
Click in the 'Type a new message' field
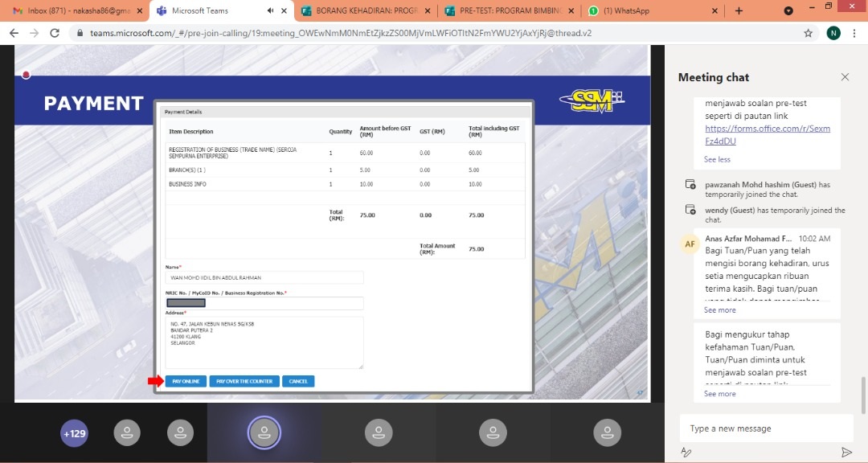click(x=765, y=428)
